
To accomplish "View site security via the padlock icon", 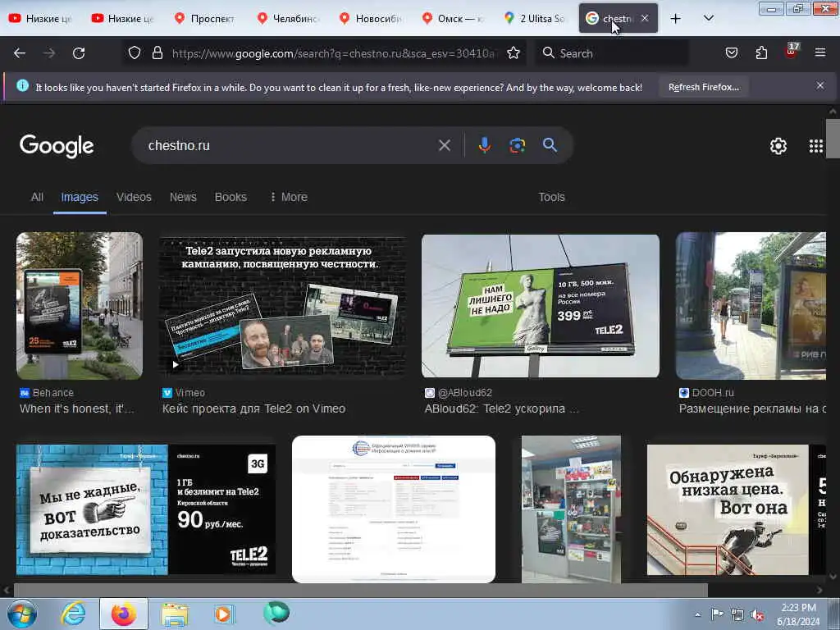I will click(x=157, y=52).
